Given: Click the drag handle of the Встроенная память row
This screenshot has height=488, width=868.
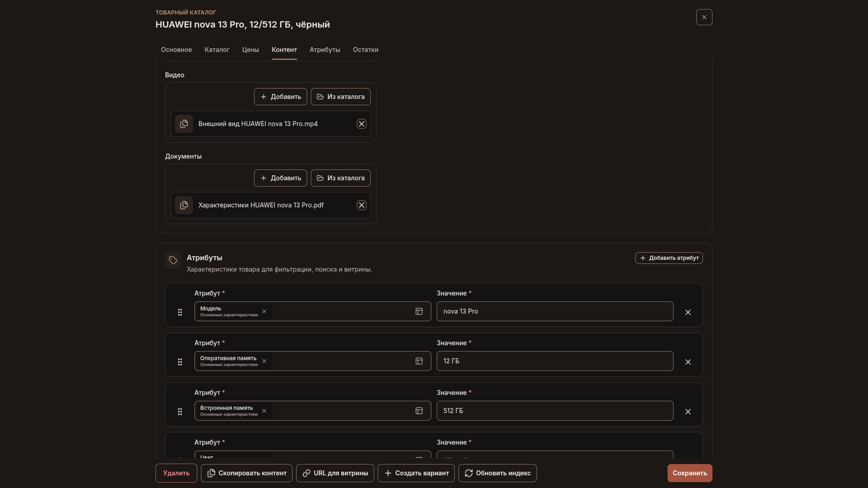Looking at the screenshot, I should (x=180, y=411).
